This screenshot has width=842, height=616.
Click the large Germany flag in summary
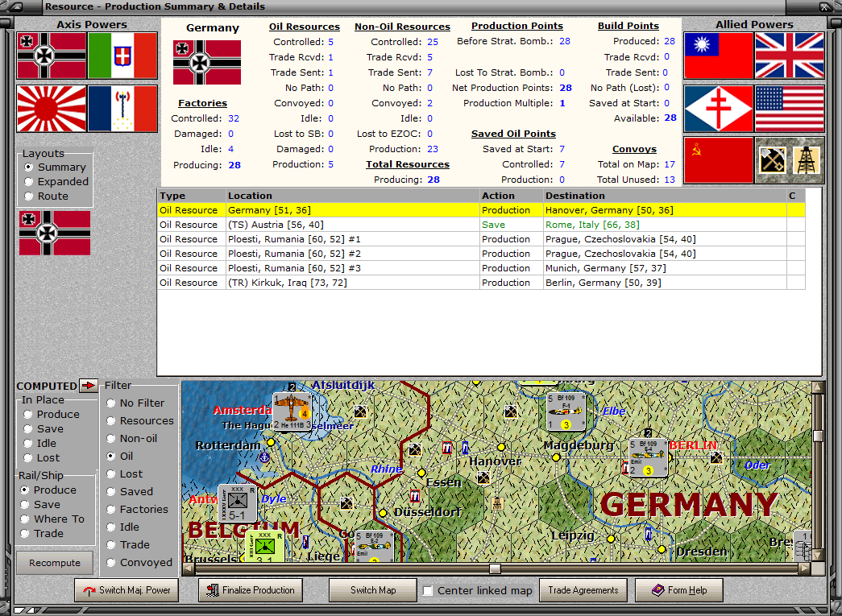(207, 62)
